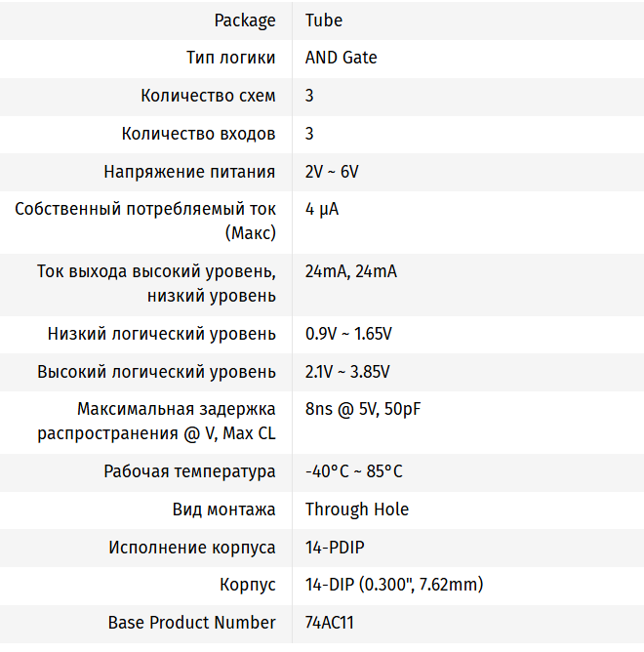The width and height of the screenshot is (644, 652).
Task: Click the 'Рабочая температура' label
Action: 189,471
